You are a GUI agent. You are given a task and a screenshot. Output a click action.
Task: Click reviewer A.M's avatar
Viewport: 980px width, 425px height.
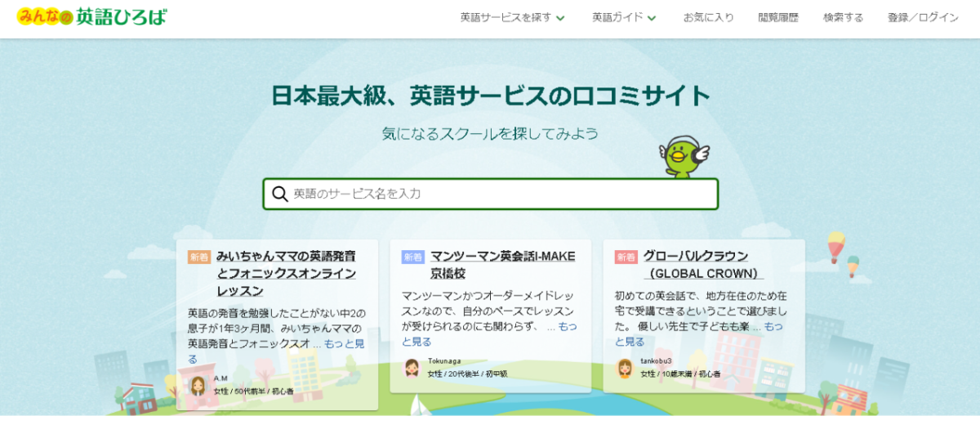pos(198,385)
